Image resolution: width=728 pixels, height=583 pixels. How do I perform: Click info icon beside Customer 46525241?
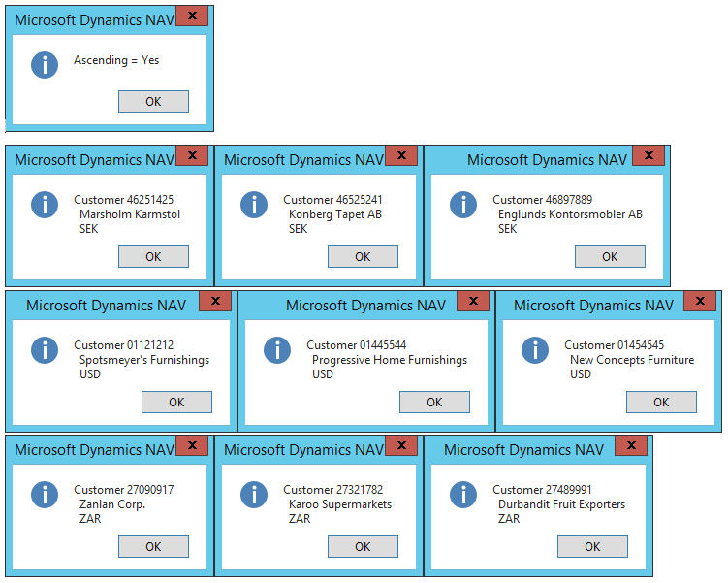click(x=254, y=205)
